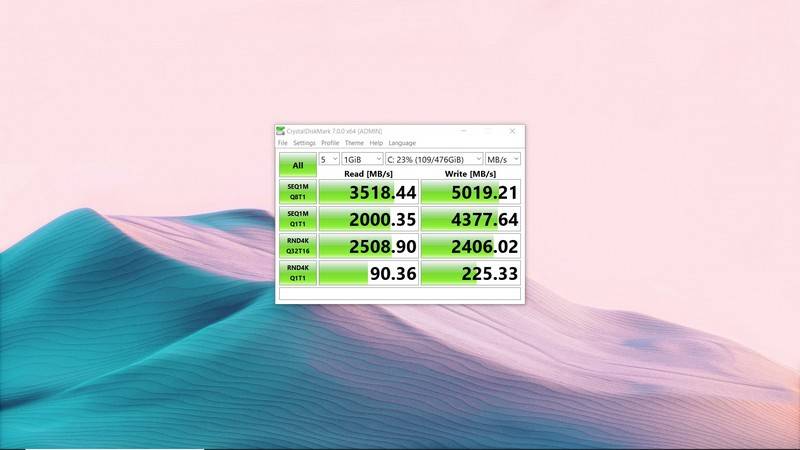Start all benchmarks with the All button
The width and height of the screenshot is (800, 450).
[297, 165]
